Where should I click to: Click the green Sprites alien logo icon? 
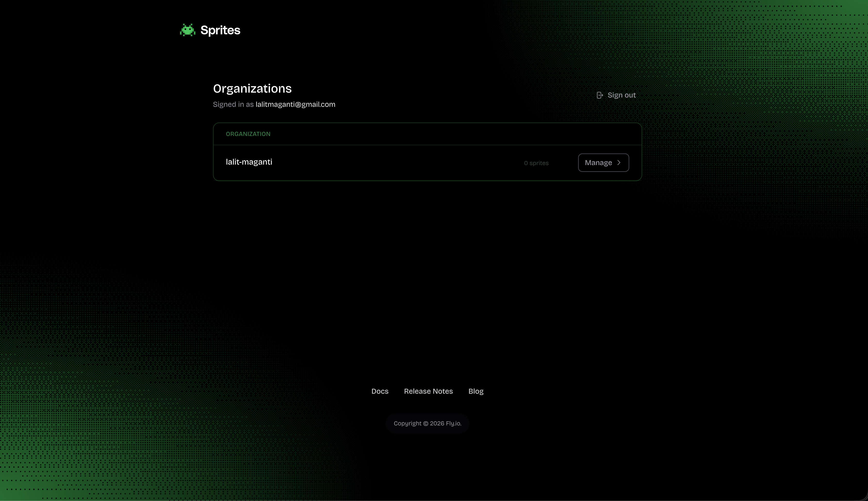pyautogui.click(x=188, y=30)
